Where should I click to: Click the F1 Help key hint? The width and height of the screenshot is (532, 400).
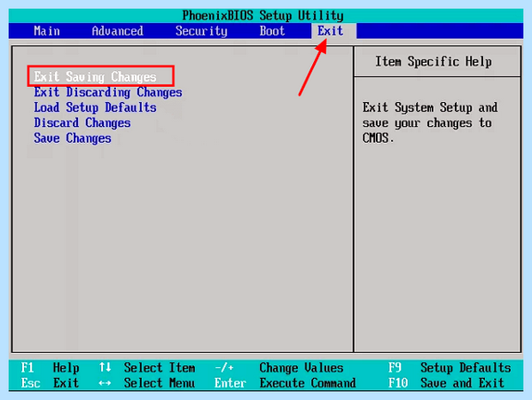tap(50, 368)
